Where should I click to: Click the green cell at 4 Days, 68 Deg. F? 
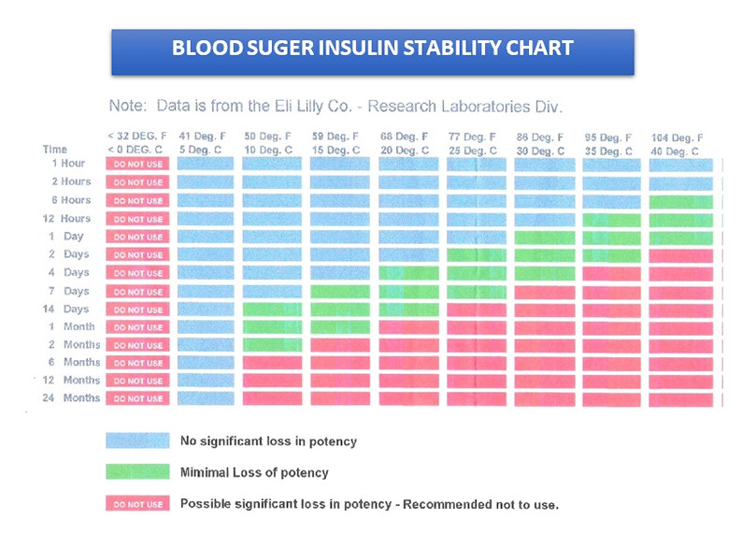tap(409, 273)
